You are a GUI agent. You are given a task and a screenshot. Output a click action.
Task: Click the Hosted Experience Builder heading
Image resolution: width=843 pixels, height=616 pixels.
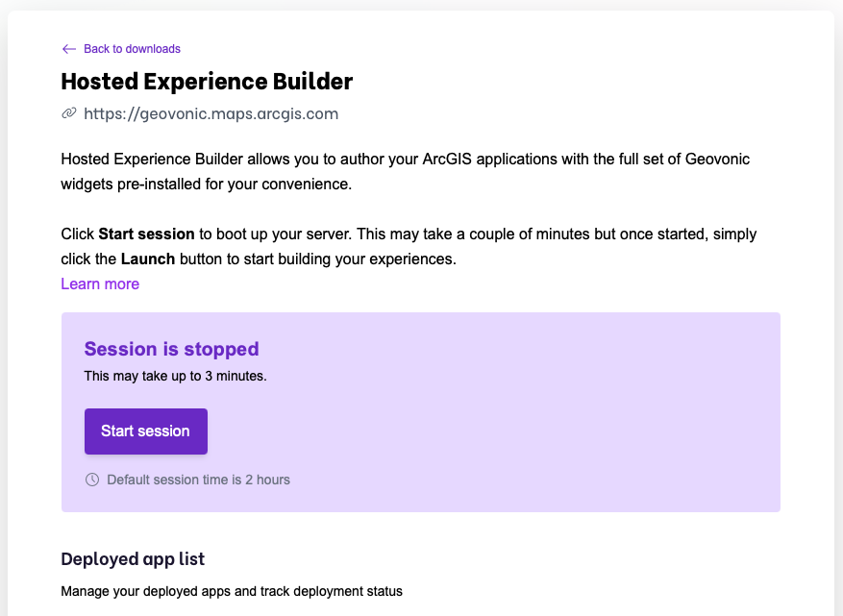tap(207, 82)
